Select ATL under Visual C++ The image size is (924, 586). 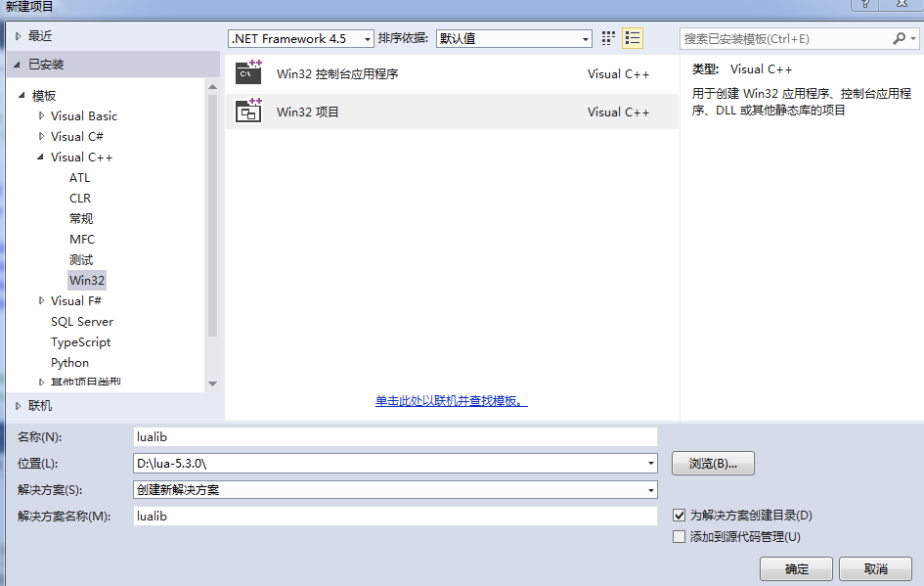(x=79, y=177)
